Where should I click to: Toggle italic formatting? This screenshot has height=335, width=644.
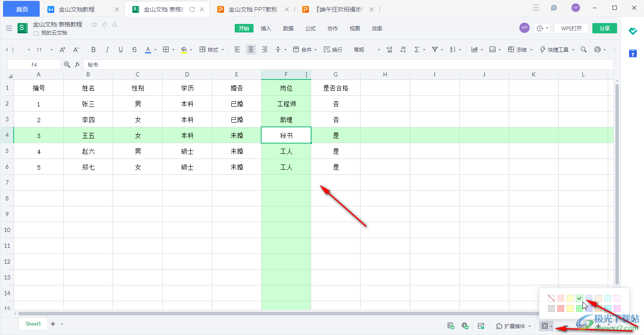click(x=107, y=50)
